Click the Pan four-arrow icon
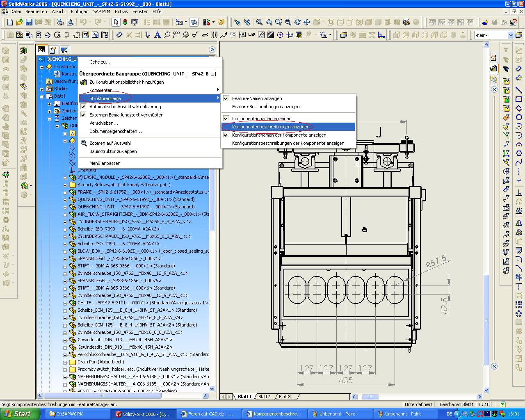Viewport: 525px width, 420px height. 307,22
